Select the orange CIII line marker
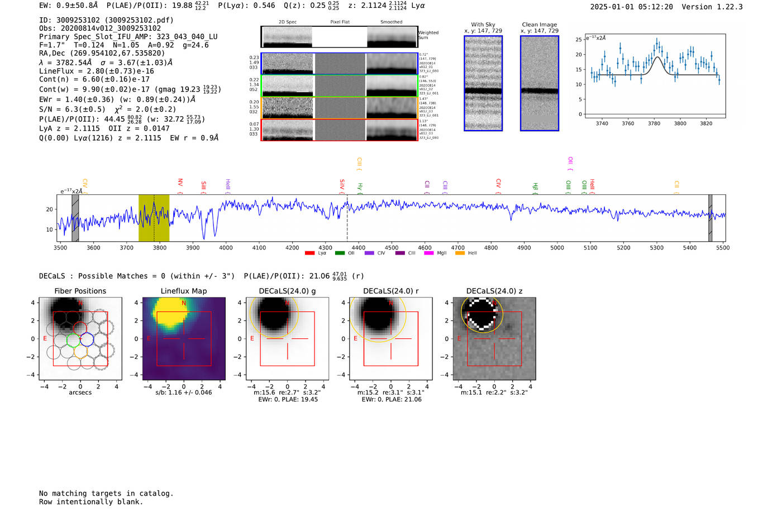 point(359,164)
